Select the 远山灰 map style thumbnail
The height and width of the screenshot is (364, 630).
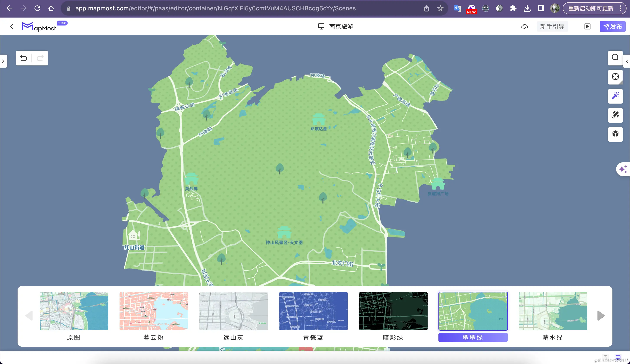[x=233, y=311]
